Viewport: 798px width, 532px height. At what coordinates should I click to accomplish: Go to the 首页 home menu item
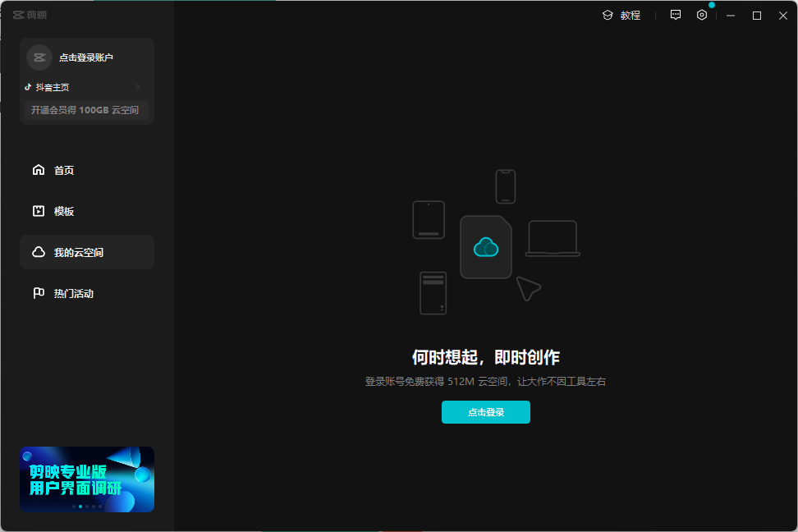(x=86, y=170)
